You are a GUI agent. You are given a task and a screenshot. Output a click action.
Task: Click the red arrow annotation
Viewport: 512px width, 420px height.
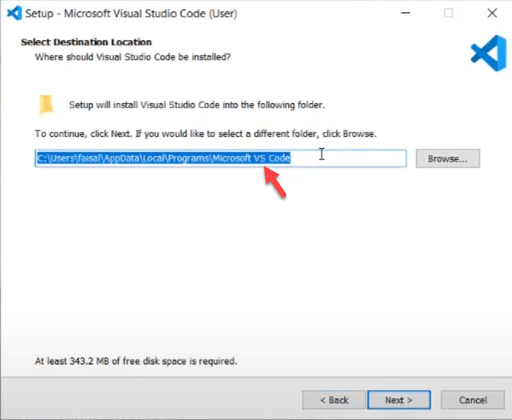(x=275, y=183)
